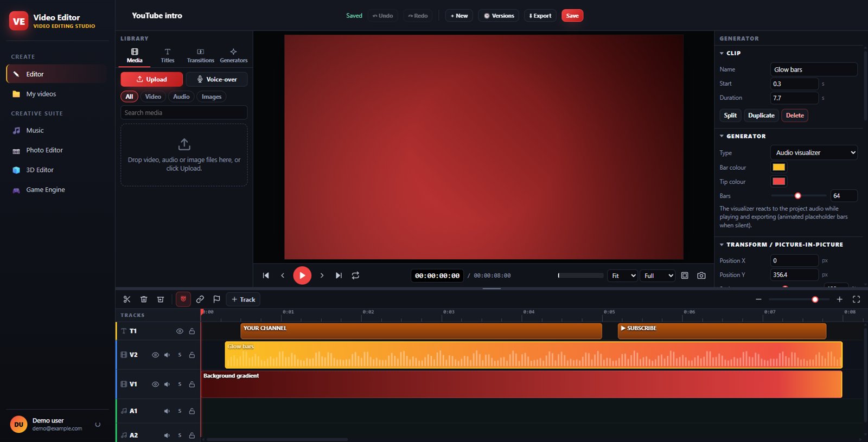Screen dimensions: 868x442
Task: Skip to the end of the timeline
Action: (x=339, y=276)
